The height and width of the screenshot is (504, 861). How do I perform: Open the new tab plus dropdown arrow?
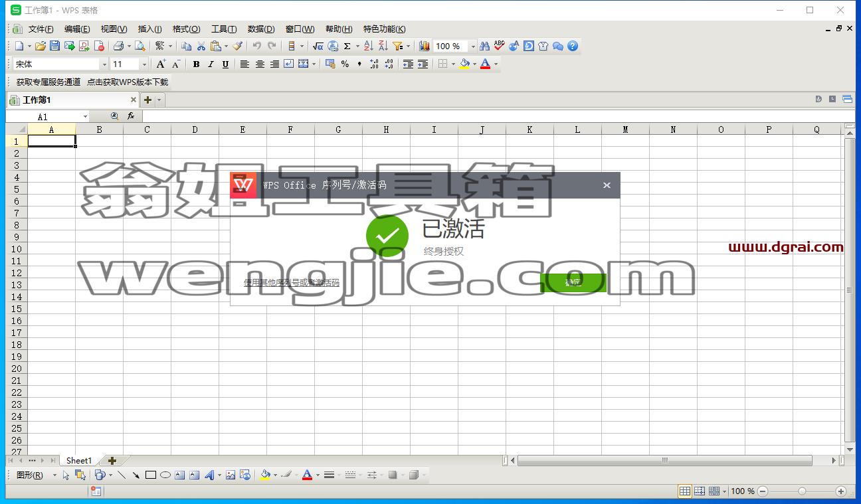tap(159, 100)
